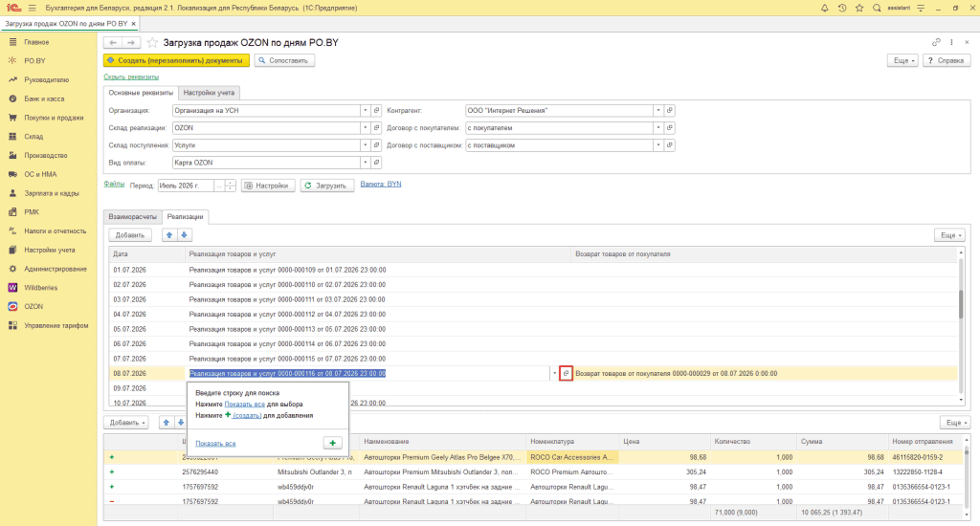Screen dimensions: 980x526
Task: Go back with the left arrow
Action: pos(113,42)
